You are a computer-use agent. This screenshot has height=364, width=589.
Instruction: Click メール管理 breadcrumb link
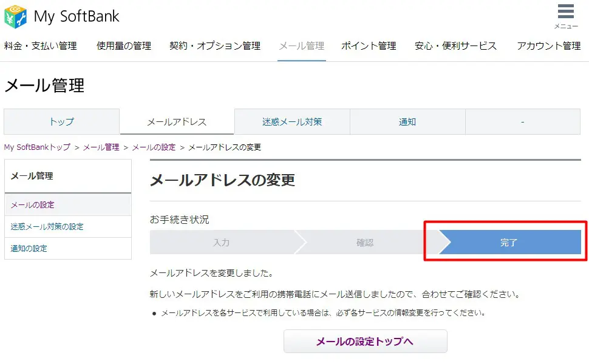click(101, 147)
